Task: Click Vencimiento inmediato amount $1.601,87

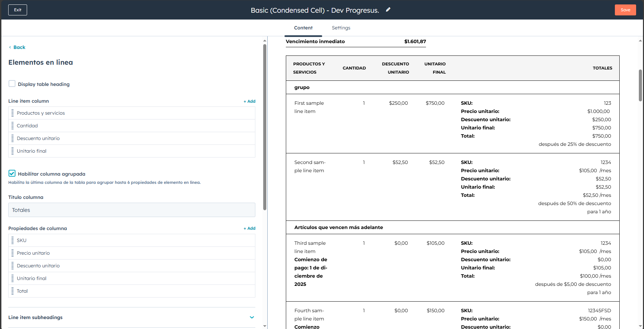Action: coord(415,41)
